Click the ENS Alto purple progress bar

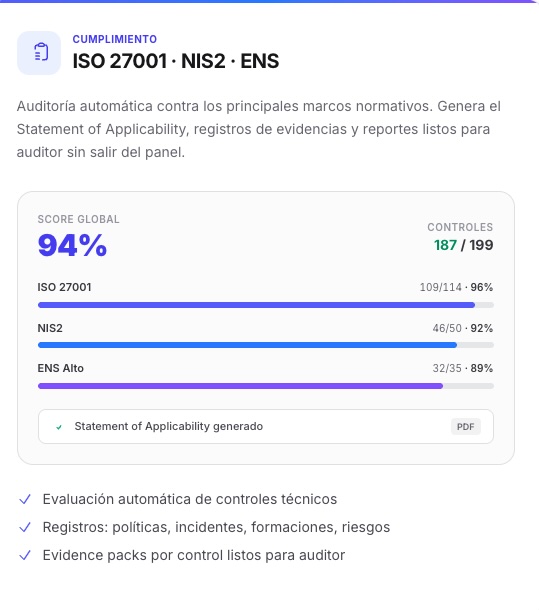266,386
